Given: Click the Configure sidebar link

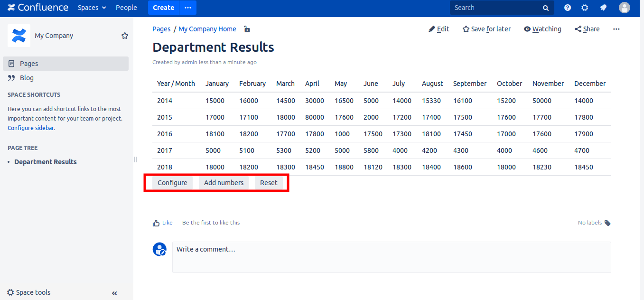Looking at the screenshot, I should (x=30, y=128).
